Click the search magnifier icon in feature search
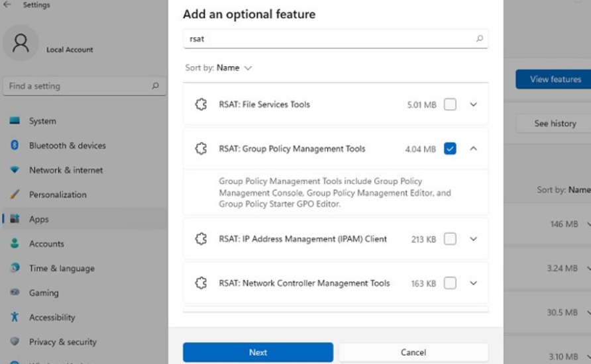Image resolution: width=591 pixels, height=364 pixels. 480,39
